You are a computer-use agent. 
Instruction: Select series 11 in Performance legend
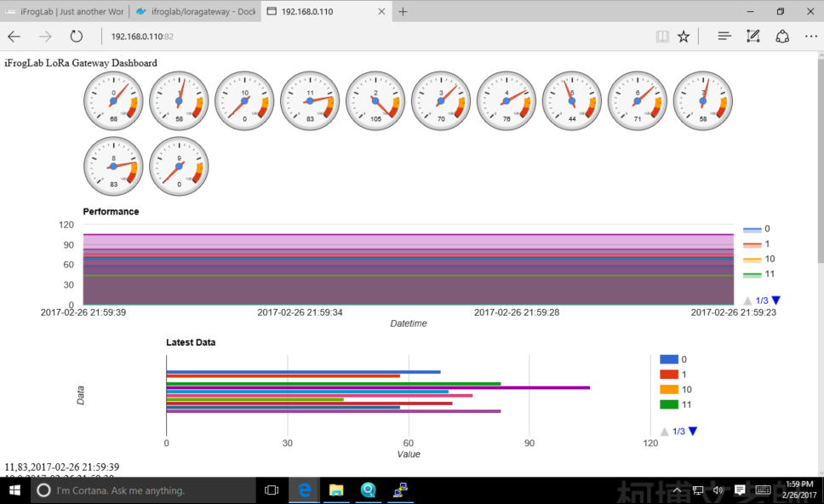pos(758,274)
